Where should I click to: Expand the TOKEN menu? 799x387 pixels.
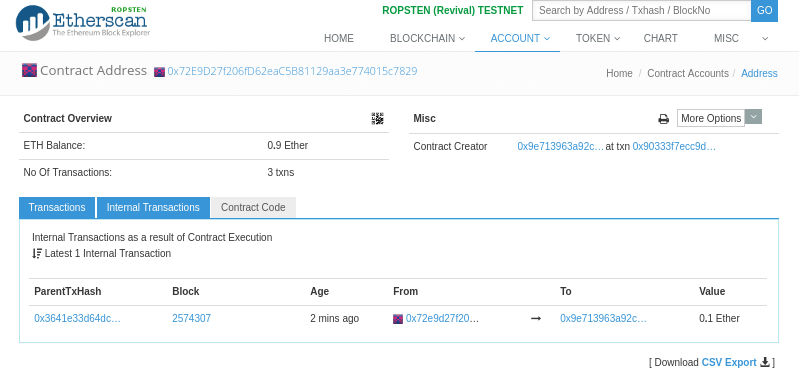click(x=598, y=38)
